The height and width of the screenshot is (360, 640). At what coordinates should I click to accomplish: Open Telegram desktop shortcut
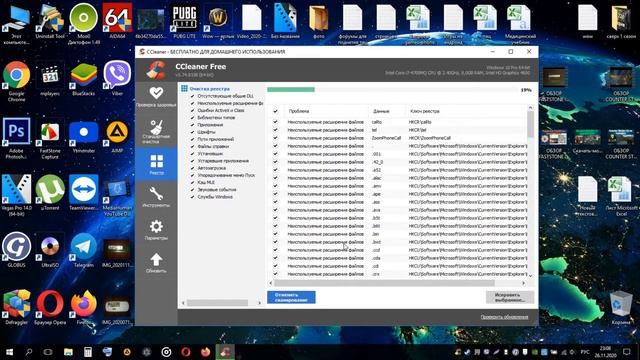(x=84, y=250)
